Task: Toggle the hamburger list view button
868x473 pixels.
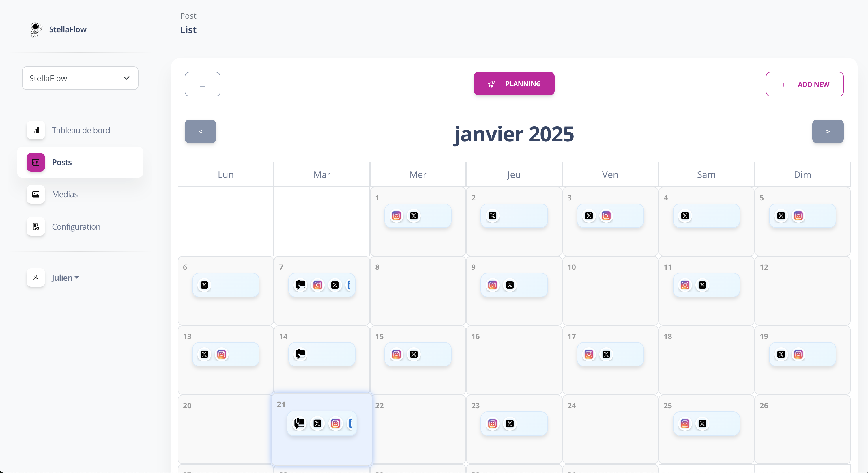Action: [x=202, y=84]
